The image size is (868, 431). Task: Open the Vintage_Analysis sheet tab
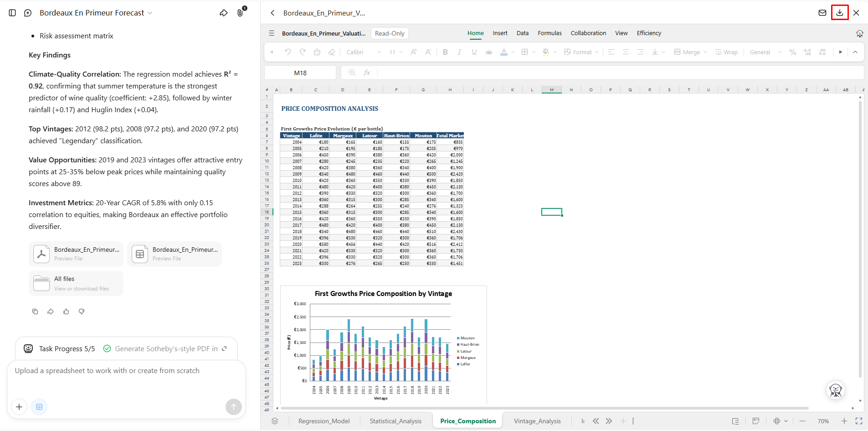(537, 421)
